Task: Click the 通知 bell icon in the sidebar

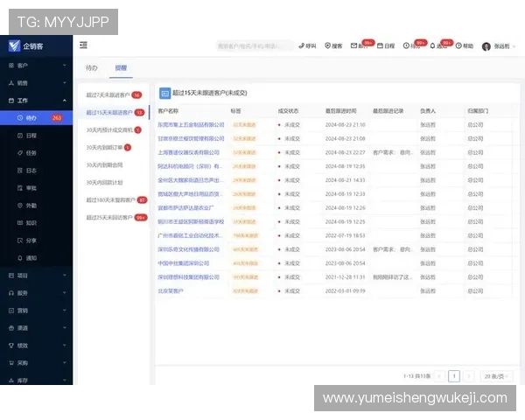Action: point(20,258)
